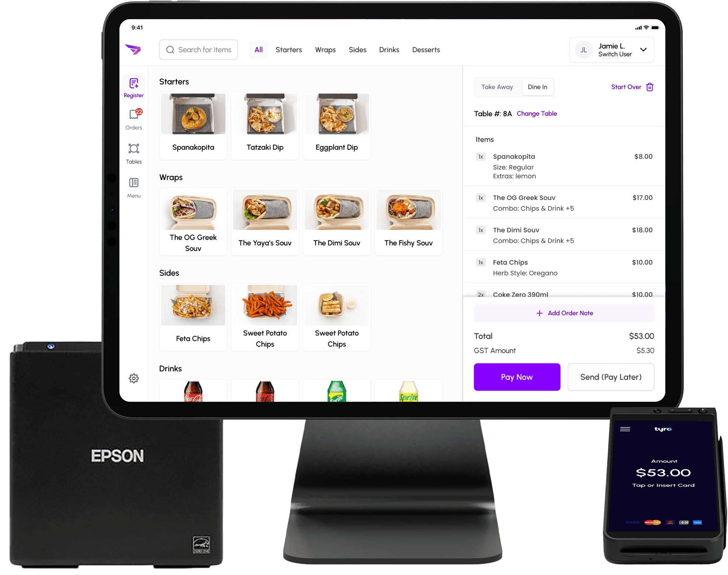Viewport: 728px width, 575px height.
Task: Open the Menu icon in sidebar
Action: (x=134, y=189)
